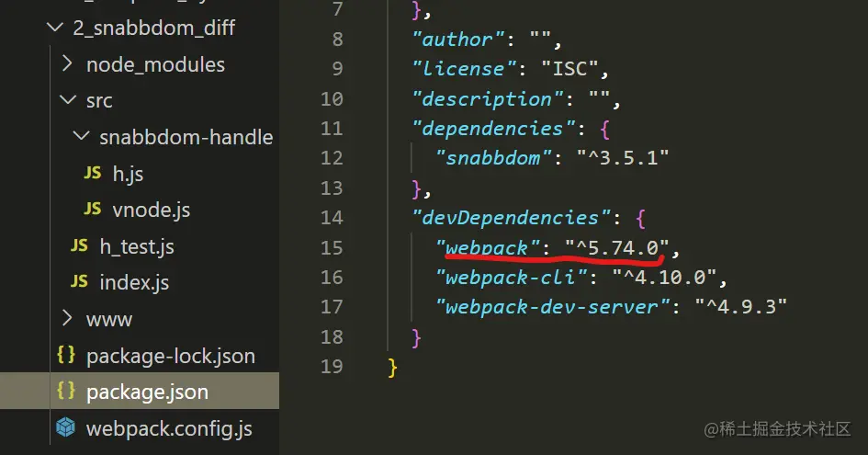Select package-lock.json in the file tree
The image size is (868, 455).
[171, 356]
